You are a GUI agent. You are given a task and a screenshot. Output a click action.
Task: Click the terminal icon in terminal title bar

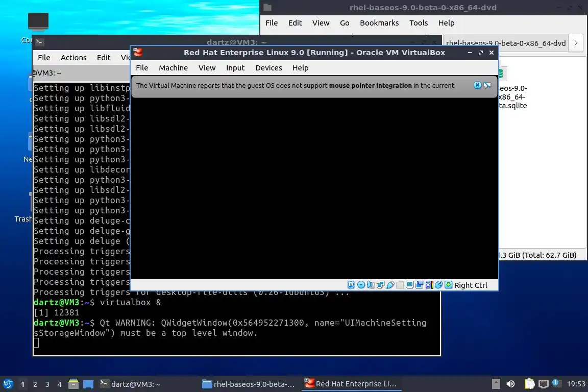(40, 42)
